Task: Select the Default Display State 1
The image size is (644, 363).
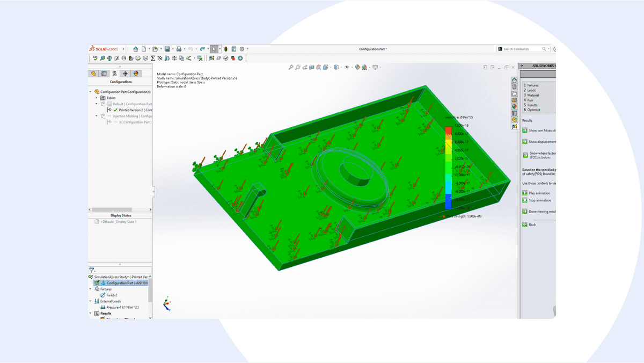Action: [115, 222]
